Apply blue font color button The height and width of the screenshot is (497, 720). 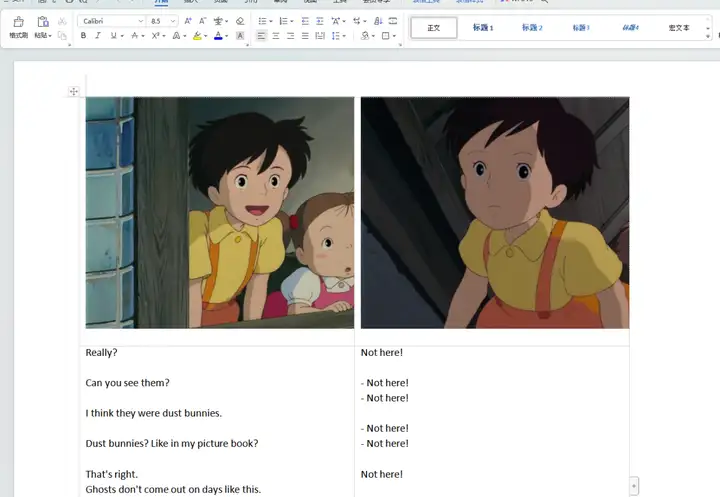coord(218,35)
